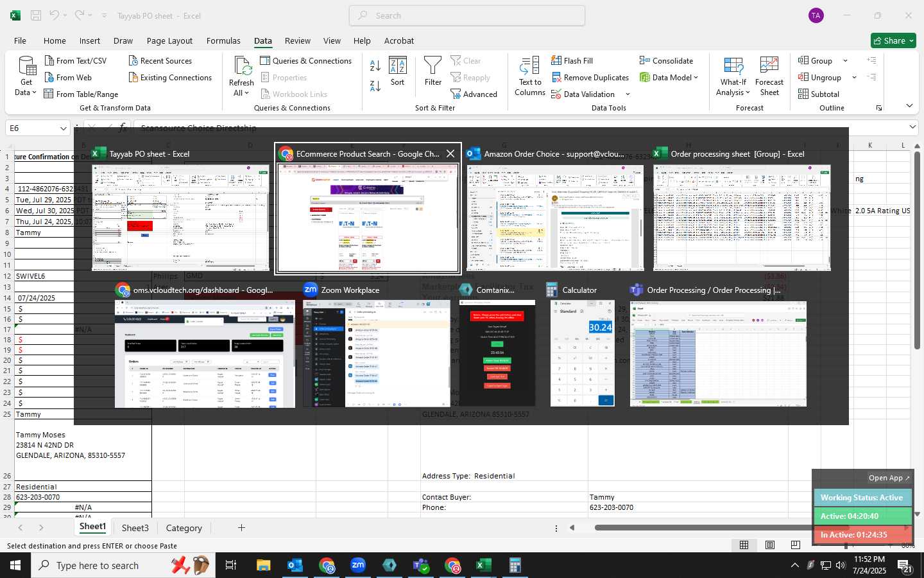
Task: Close the ECommerce Product Search thumbnail
Action: pyautogui.click(x=450, y=153)
